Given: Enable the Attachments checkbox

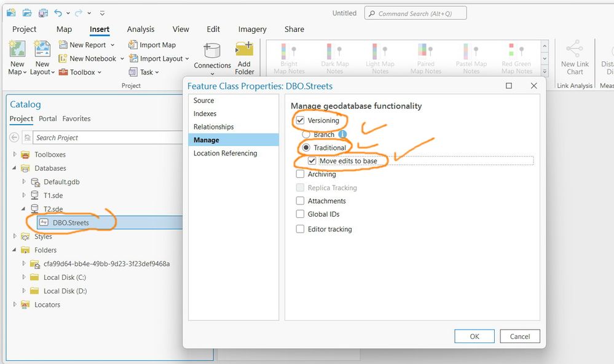Looking at the screenshot, I should [300, 201].
